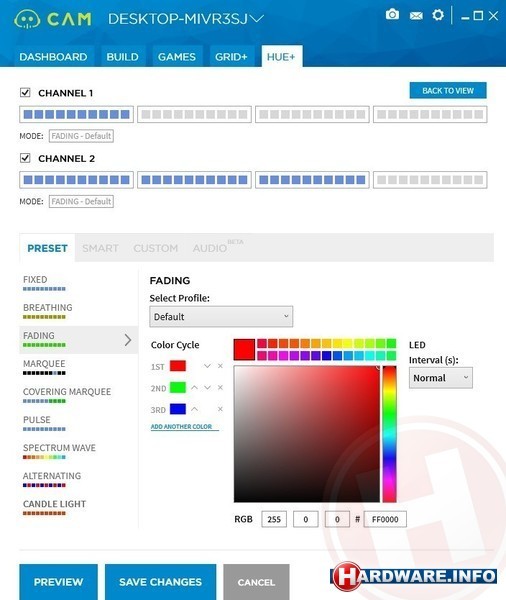Switch to the SMART lighting tab
The height and width of the screenshot is (600, 506).
(100, 248)
